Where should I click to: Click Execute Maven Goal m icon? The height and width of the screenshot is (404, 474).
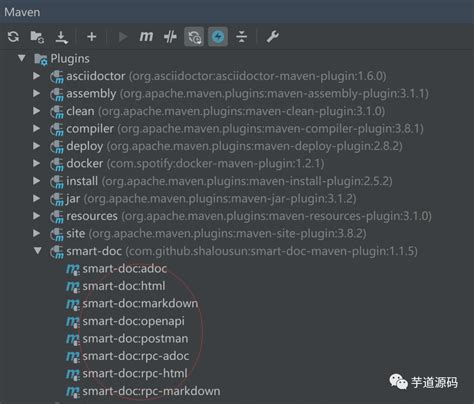click(146, 37)
